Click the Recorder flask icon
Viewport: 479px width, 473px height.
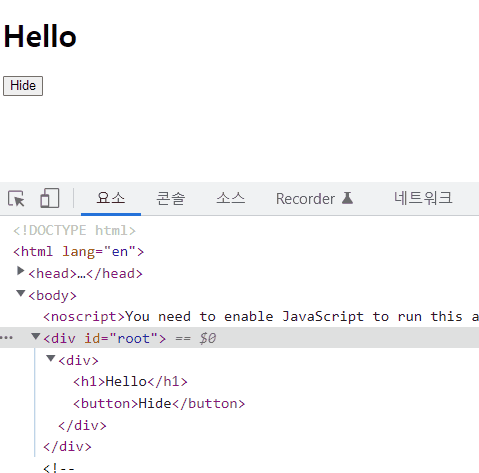(x=347, y=198)
